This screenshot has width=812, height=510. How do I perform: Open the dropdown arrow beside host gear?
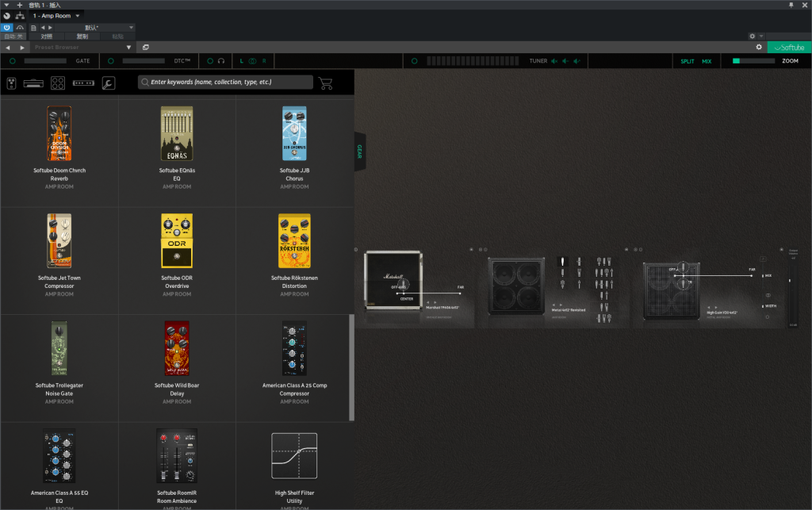761,36
